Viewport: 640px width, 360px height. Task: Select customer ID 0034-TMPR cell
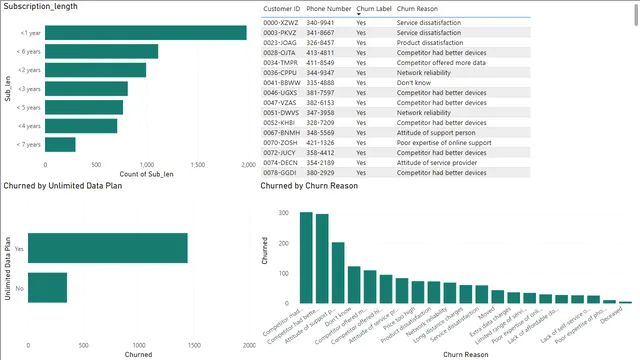click(x=280, y=63)
